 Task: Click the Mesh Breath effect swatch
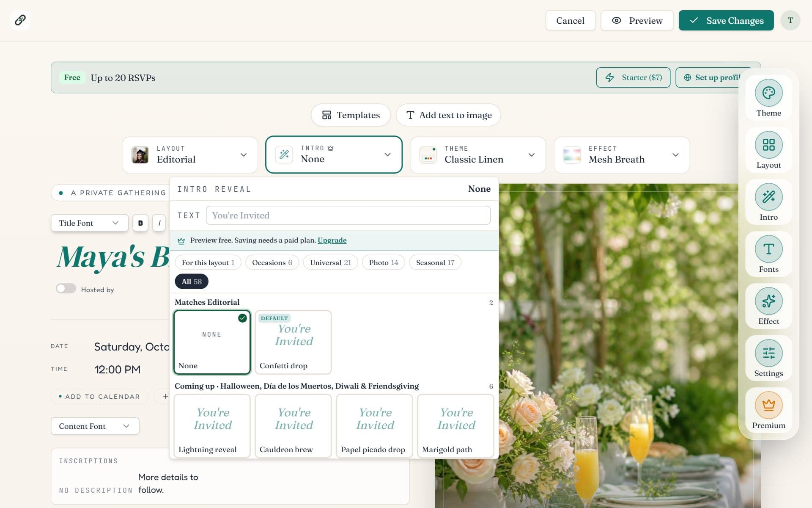(x=572, y=155)
